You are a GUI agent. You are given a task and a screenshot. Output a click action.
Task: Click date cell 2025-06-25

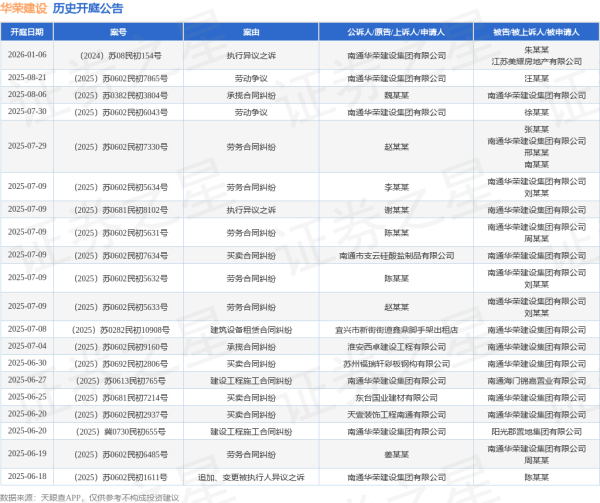[x=27, y=397]
